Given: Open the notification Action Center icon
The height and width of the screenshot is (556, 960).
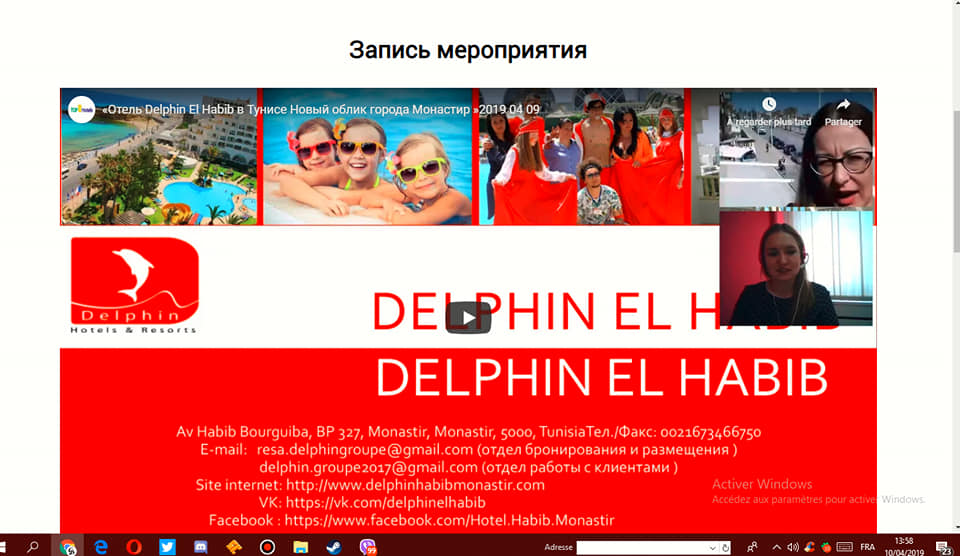Looking at the screenshot, I should coord(944,547).
